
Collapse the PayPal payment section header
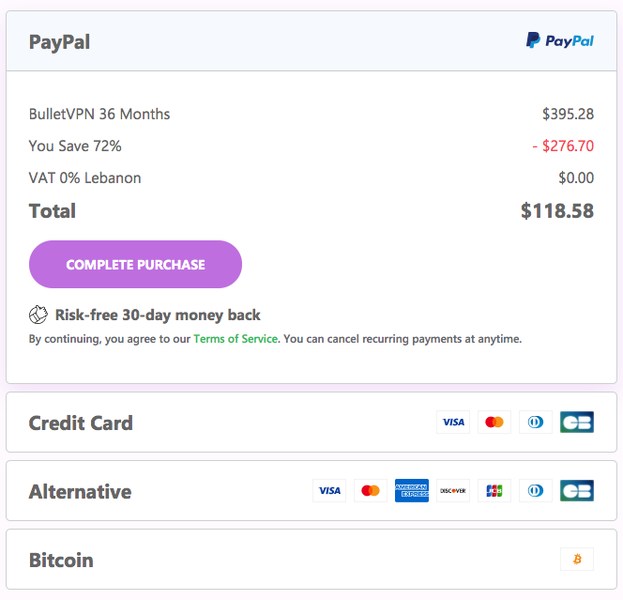pos(312,41)
